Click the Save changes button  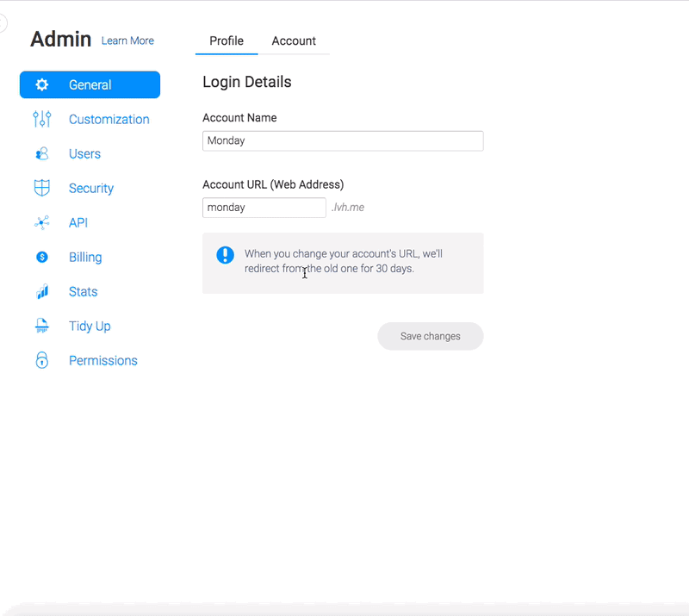(x=430, y=336)
